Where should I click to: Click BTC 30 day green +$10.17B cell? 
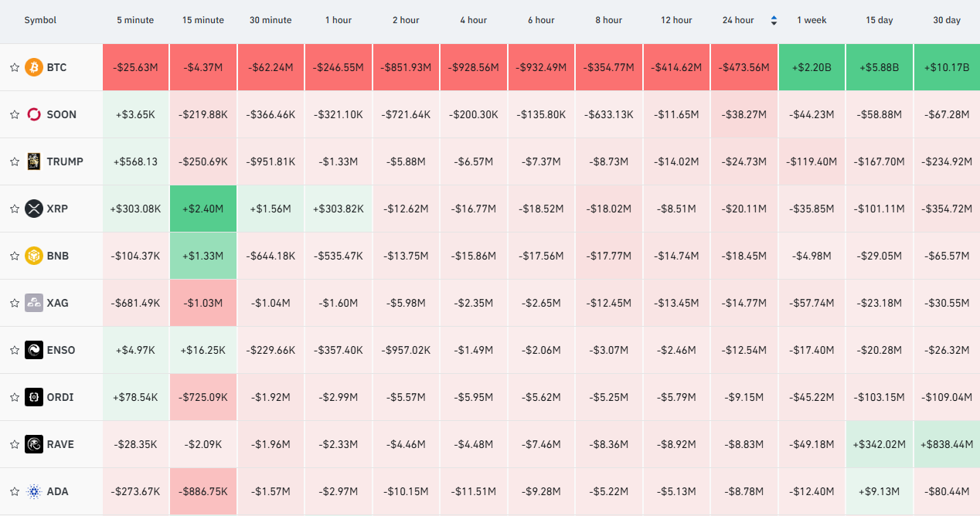947,67
